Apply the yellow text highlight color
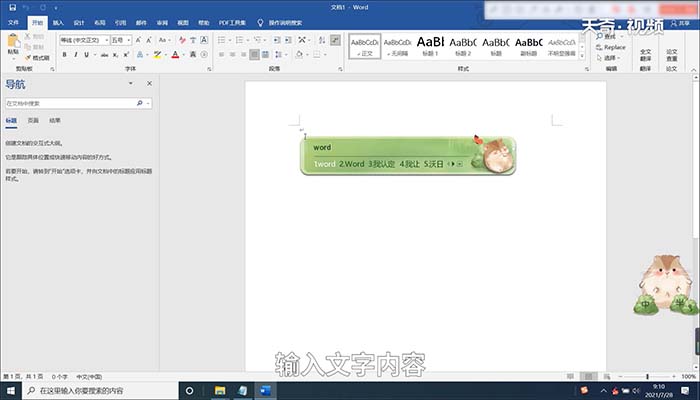The image size is (700, 400). pos(157,54)
